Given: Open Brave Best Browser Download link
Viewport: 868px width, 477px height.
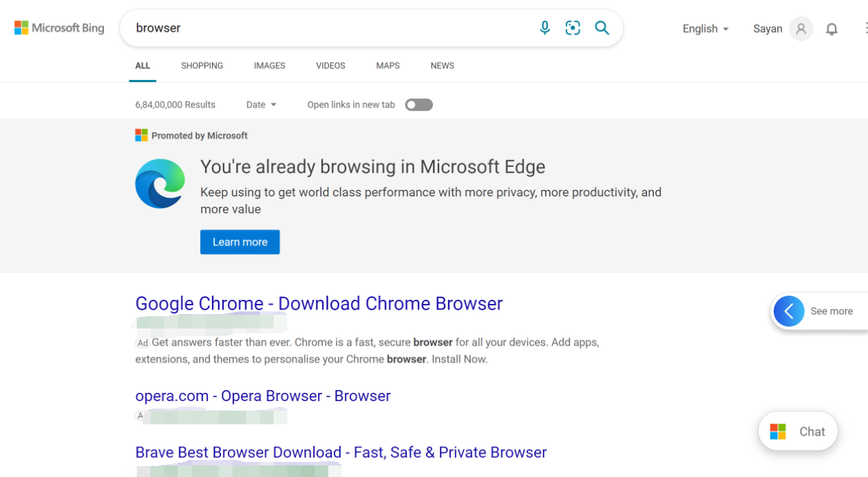Looking at the screenshot, I should coord(341,452).
